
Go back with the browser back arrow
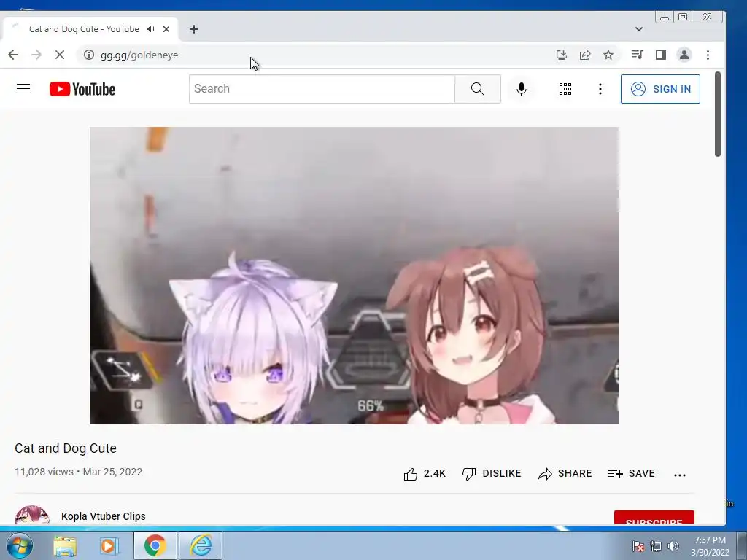pos(13,55)
